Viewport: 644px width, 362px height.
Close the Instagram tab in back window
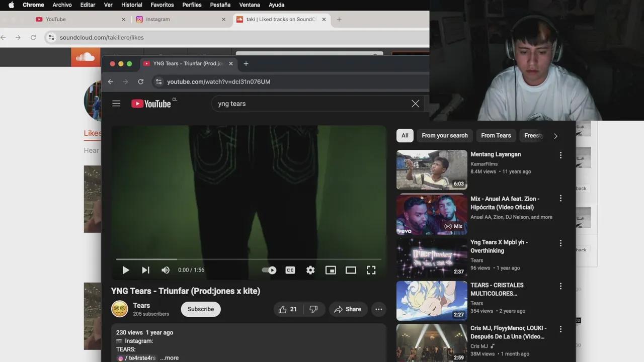tap(224, 19)
